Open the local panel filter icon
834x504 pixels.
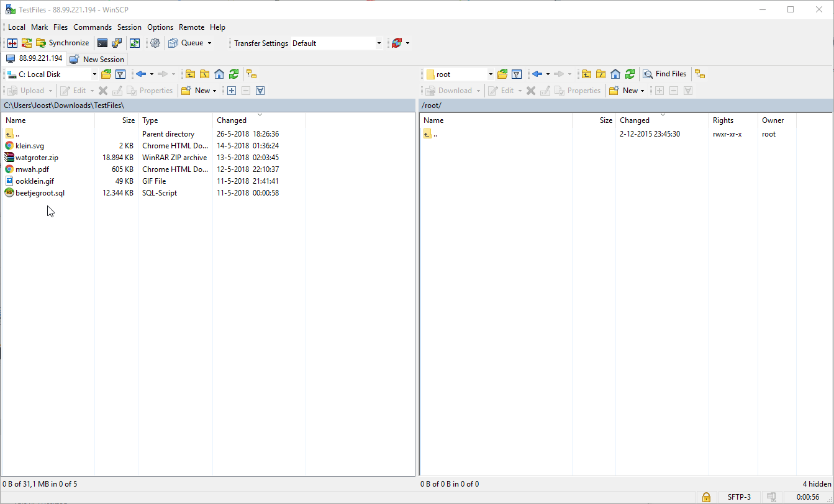tap(120, 74)
